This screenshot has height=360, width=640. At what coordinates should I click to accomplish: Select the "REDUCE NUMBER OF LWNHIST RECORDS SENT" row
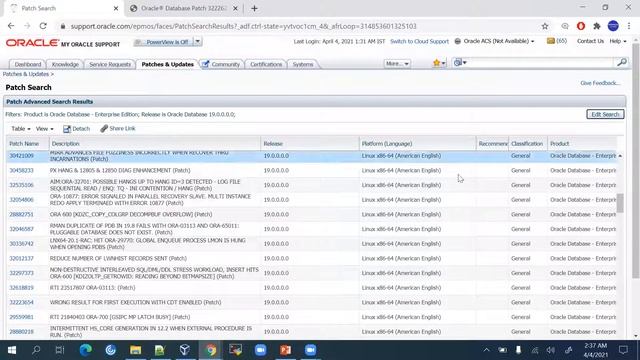click(312, 258)
